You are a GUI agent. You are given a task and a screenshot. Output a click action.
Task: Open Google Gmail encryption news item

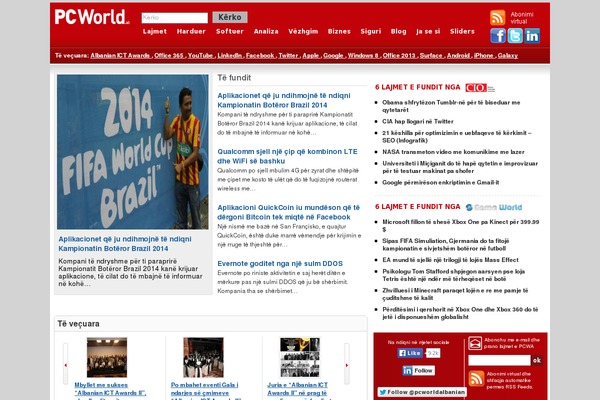[440, 183]
